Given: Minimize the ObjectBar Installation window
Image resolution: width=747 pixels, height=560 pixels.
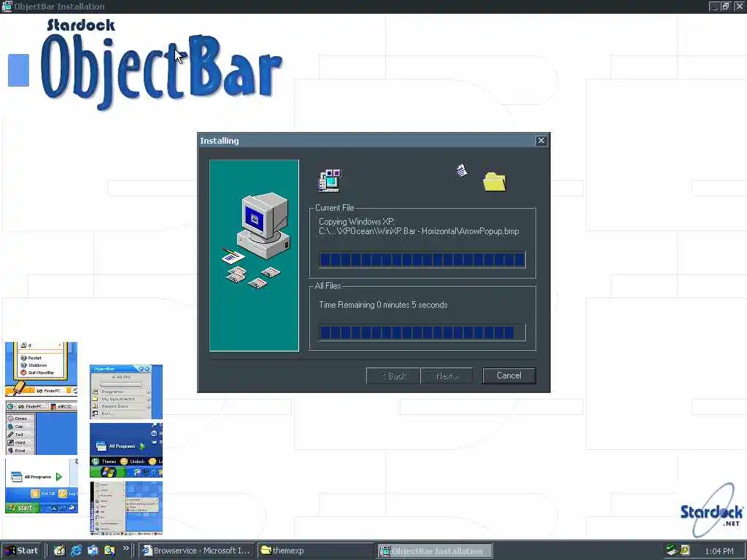Looking at the screenshot, I should pyautogui.click(x=714, y=6).
